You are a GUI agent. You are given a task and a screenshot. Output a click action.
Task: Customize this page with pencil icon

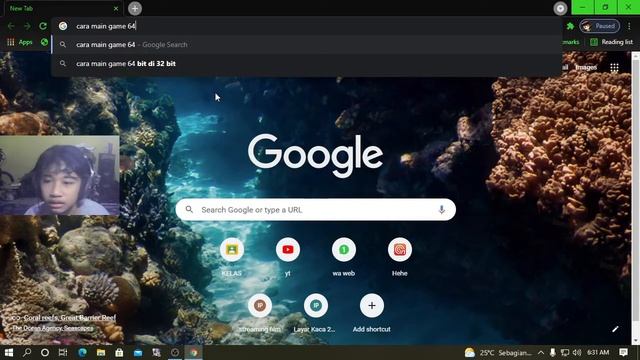tap(615, 329)
